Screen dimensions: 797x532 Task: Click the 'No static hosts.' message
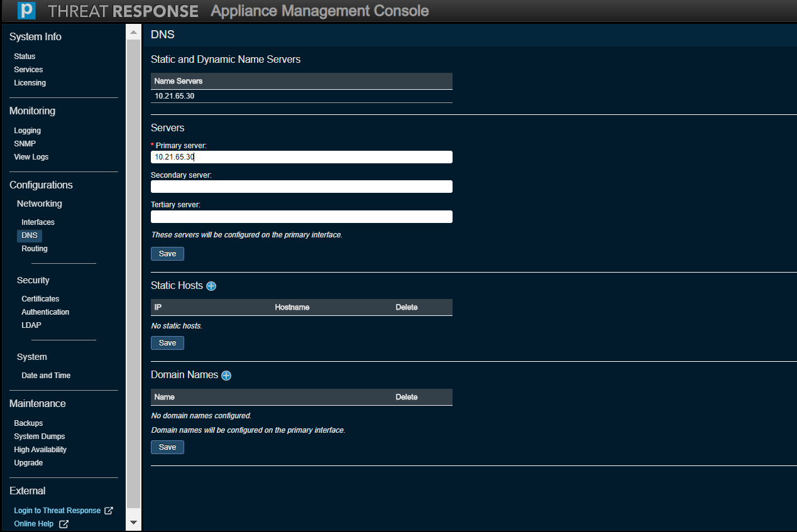(x=177, y=326)
